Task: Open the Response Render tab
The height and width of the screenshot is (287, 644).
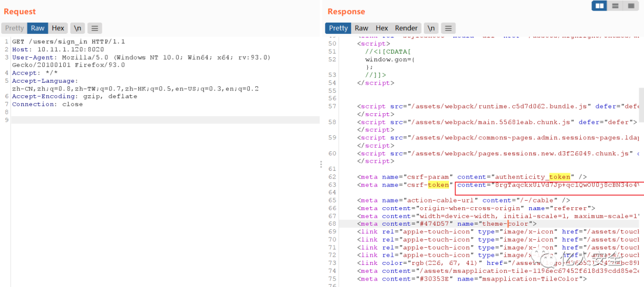Action: [x=406, y=29]
